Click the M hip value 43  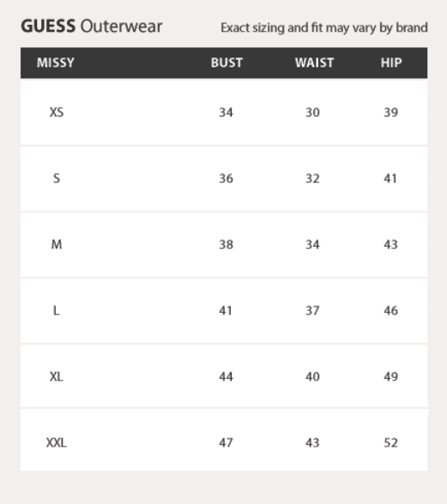(x=390, y=244)
